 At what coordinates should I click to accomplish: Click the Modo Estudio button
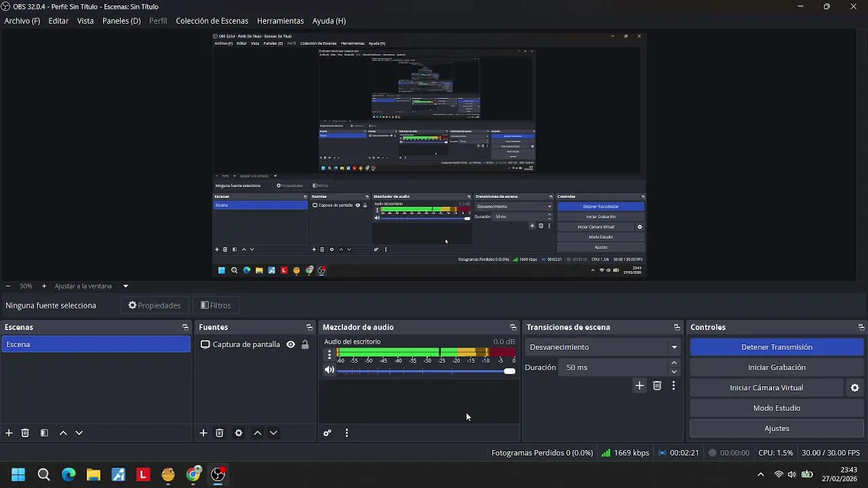click(776, 408)
